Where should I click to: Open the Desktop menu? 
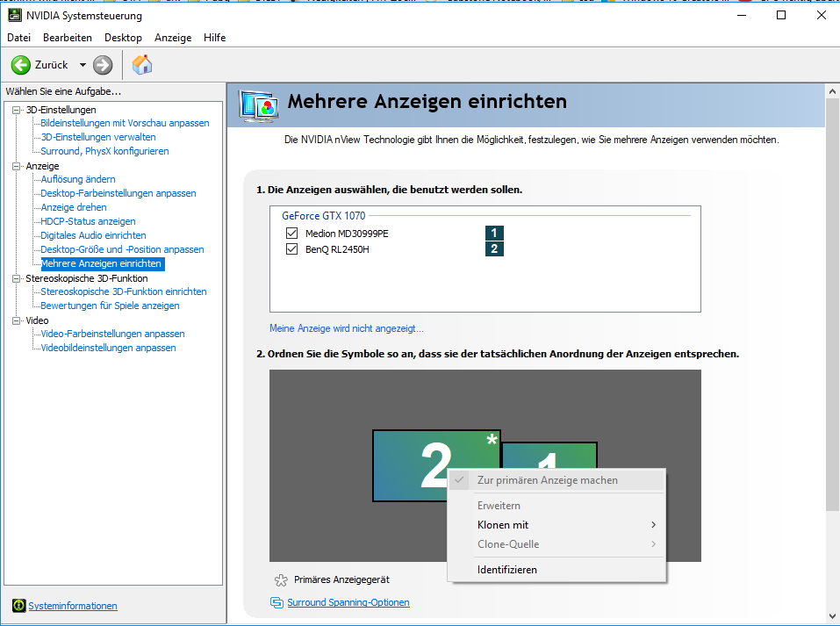(x=123, y=38)
